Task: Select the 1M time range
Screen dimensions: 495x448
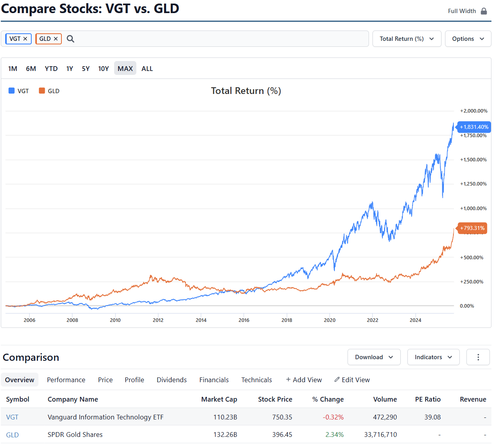Action: pyautogui.click(x=13, y=69)
